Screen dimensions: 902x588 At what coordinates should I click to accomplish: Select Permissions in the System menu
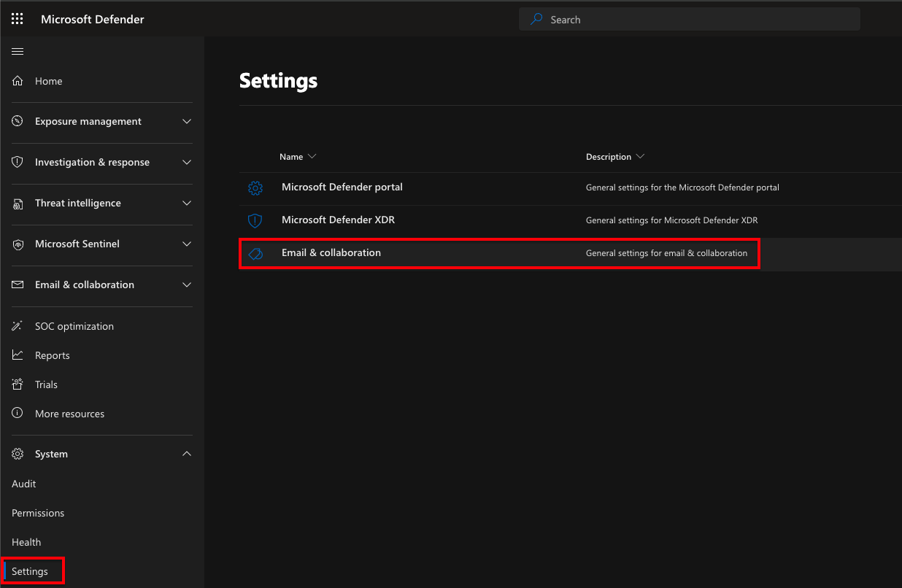(38, 513)
